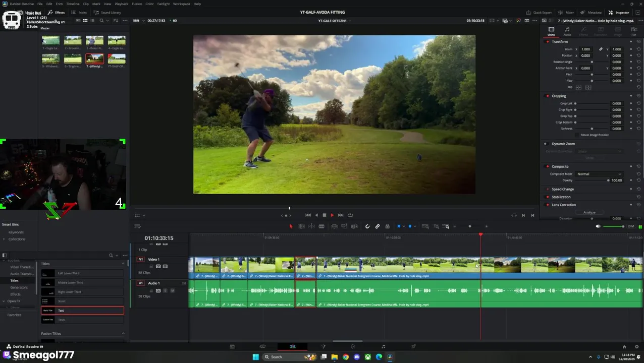Open the Mixer panel

pyautogui.click(x=566, y=13)
